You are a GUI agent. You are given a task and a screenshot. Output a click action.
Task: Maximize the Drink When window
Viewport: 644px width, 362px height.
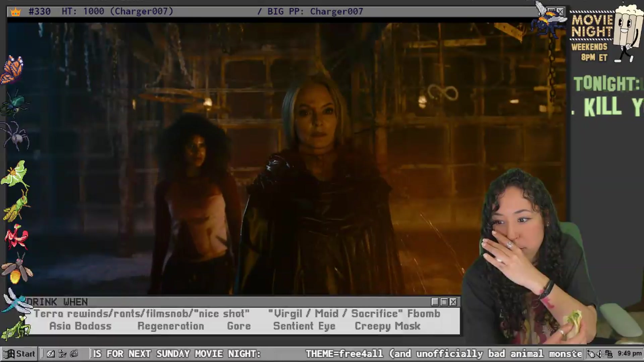pyautogui.click(x=444, y=302)
